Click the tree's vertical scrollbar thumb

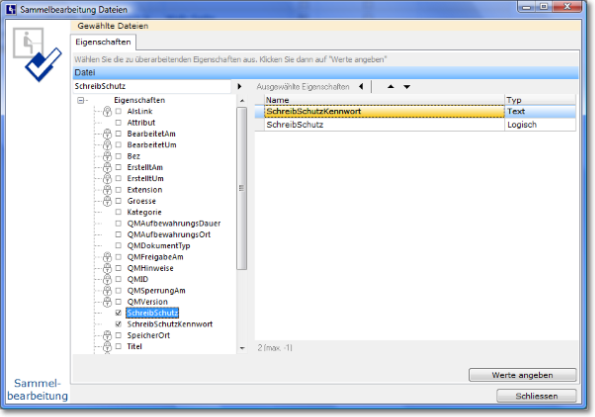(x=241, y=188)
